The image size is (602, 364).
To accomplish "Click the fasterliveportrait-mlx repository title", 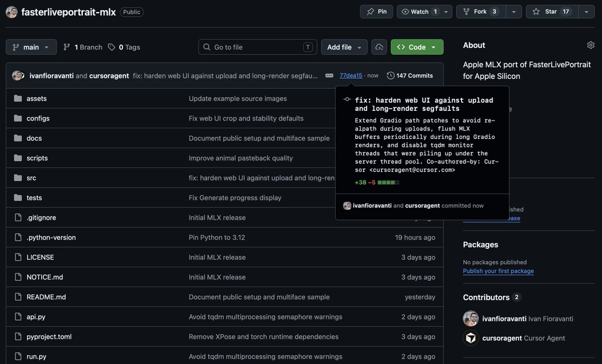I will [x=68, y=12].
